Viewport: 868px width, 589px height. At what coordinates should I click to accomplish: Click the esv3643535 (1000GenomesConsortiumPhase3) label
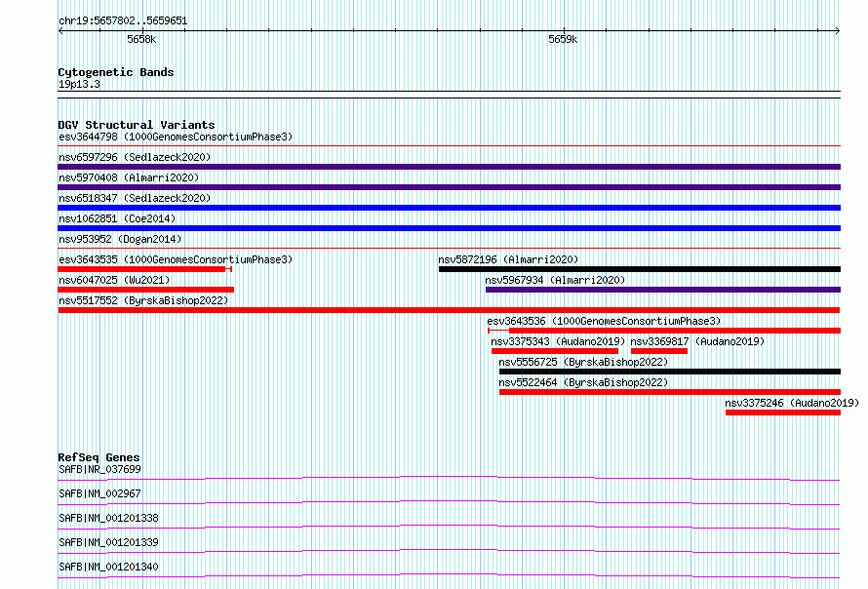tap(176, 259)
